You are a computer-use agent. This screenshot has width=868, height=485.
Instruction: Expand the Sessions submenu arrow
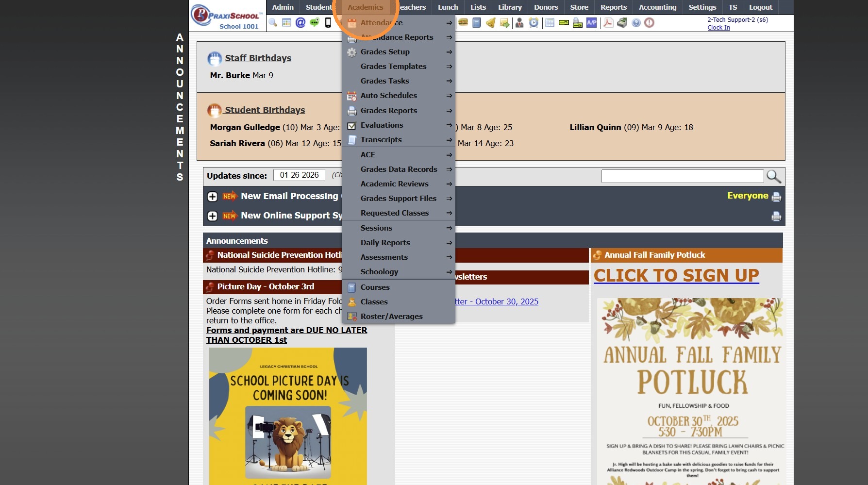point(449,228)
